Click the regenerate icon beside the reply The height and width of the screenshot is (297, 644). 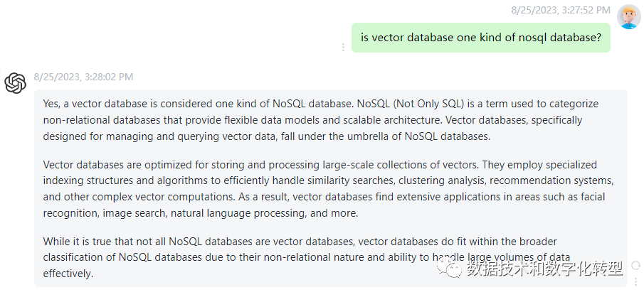coord(635,267)
